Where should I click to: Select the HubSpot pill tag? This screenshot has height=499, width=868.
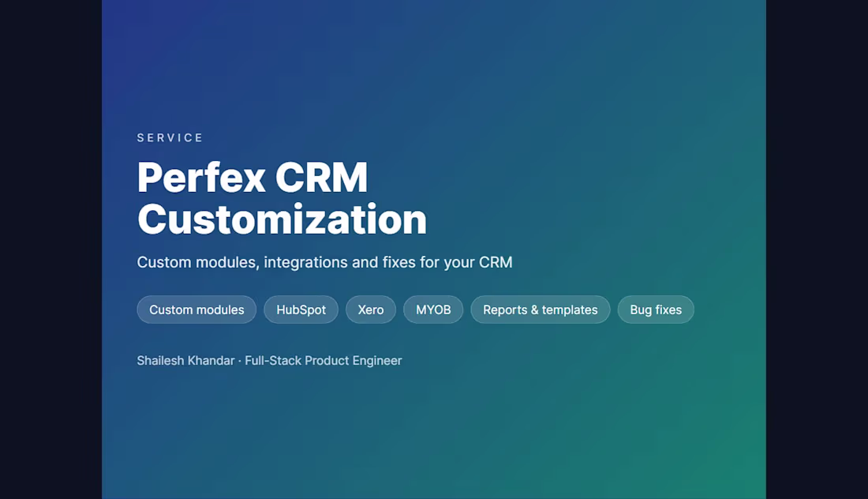point(301,310)
